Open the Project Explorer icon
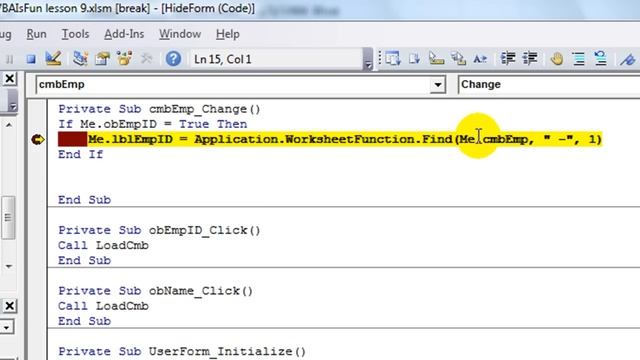 (80, 59)
